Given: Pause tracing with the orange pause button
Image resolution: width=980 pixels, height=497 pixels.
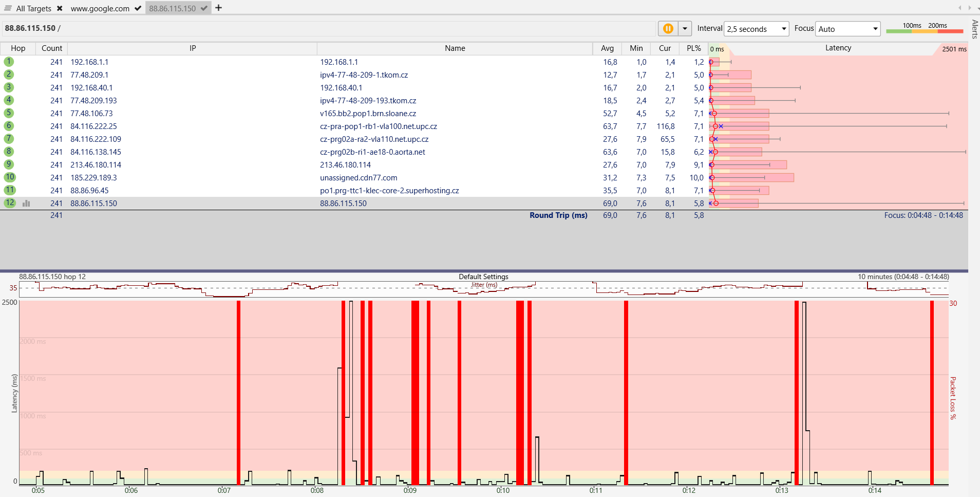Looking at the screenshot, I should point(668,29).
